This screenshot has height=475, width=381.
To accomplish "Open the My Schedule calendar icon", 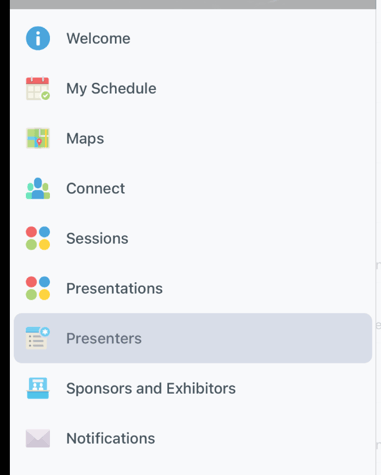I will coord(38,88).
